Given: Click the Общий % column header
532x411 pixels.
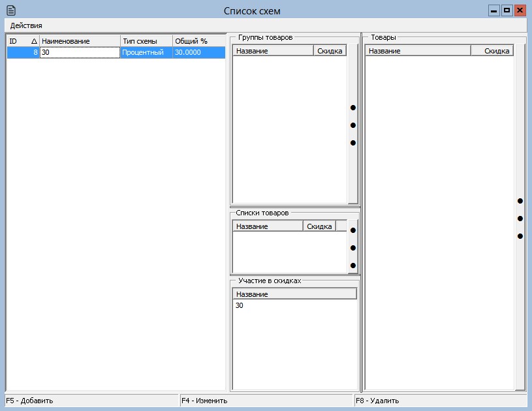Looking at the screenshot, I should (x=198, y=41).
